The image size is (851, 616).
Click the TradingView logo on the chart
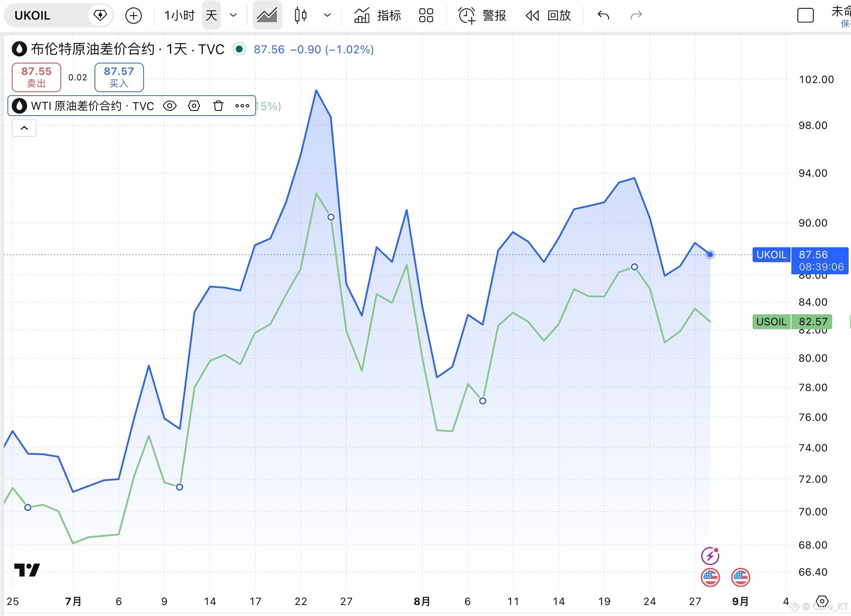27,570
